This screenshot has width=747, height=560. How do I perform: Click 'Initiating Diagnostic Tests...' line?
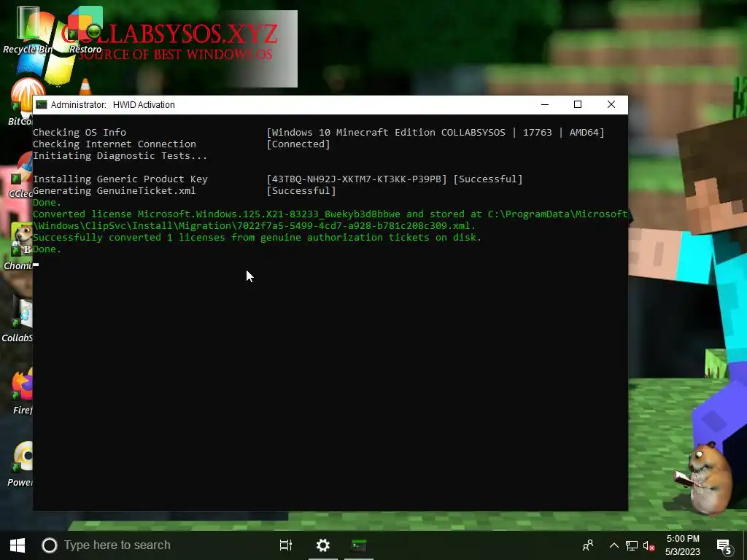[120, 156]
